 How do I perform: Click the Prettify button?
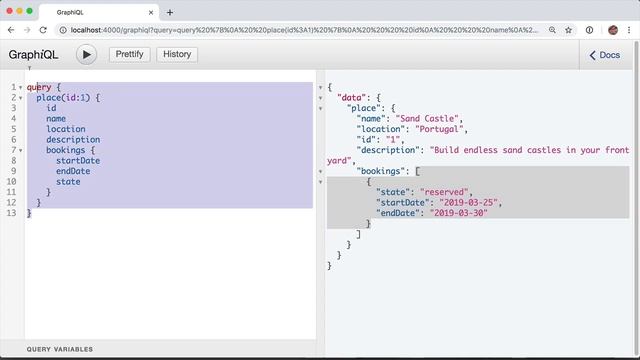(129, 54)
